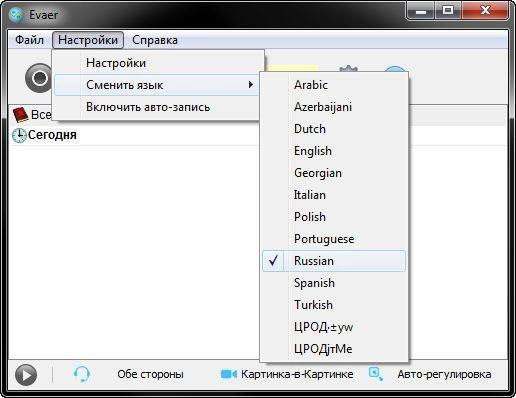Expand the Сменить язык submenu
The image size is (516, 398).
(157, 85)
